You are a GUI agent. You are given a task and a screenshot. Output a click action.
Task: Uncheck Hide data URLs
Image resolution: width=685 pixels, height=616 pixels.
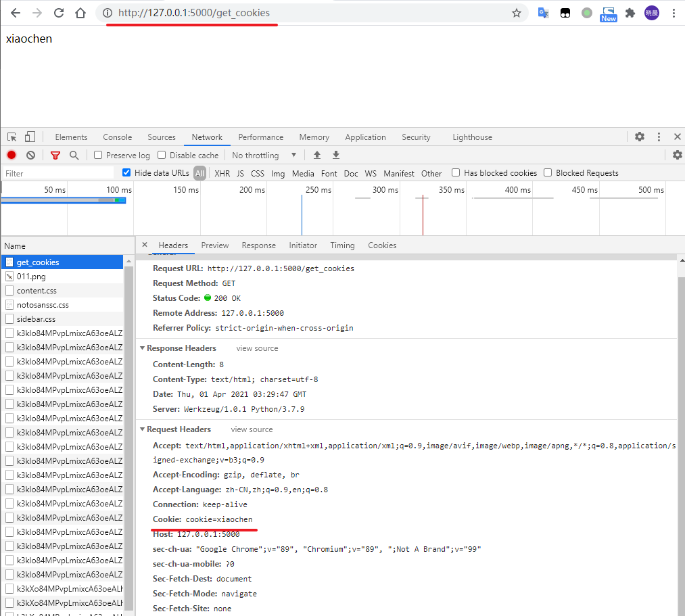126,172
